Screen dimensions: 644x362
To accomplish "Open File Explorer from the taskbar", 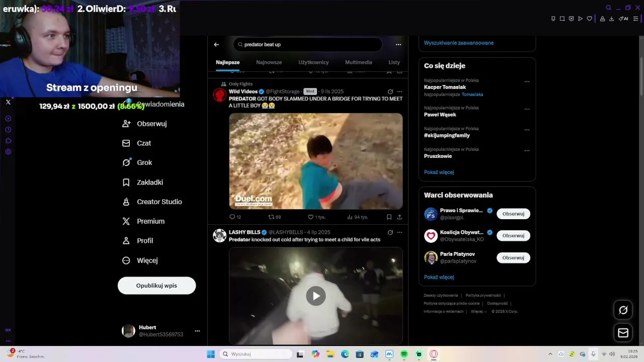I will pyautogui.click(x=330, y=354).
